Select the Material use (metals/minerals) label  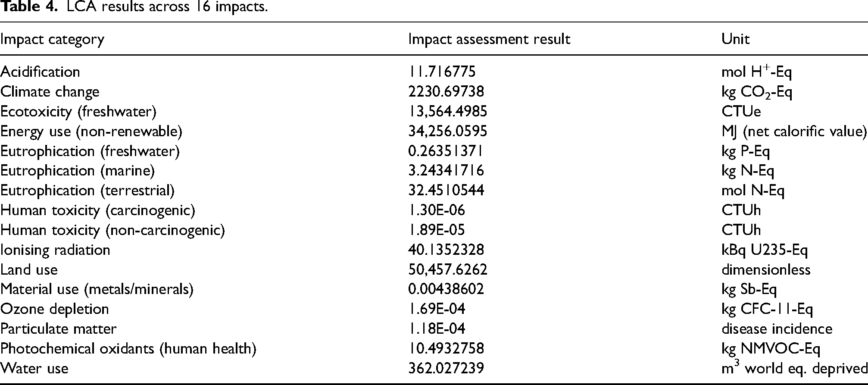97,289
